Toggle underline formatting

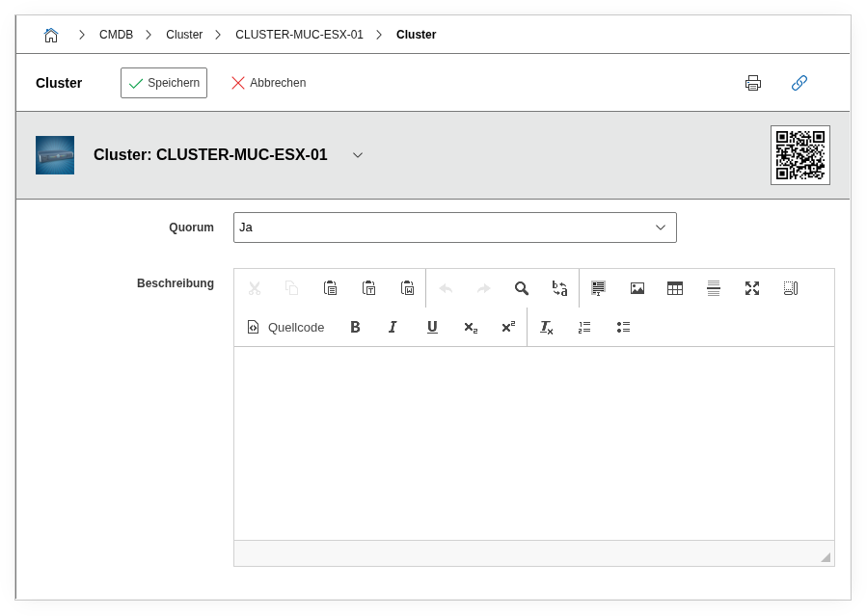point(432,327)
